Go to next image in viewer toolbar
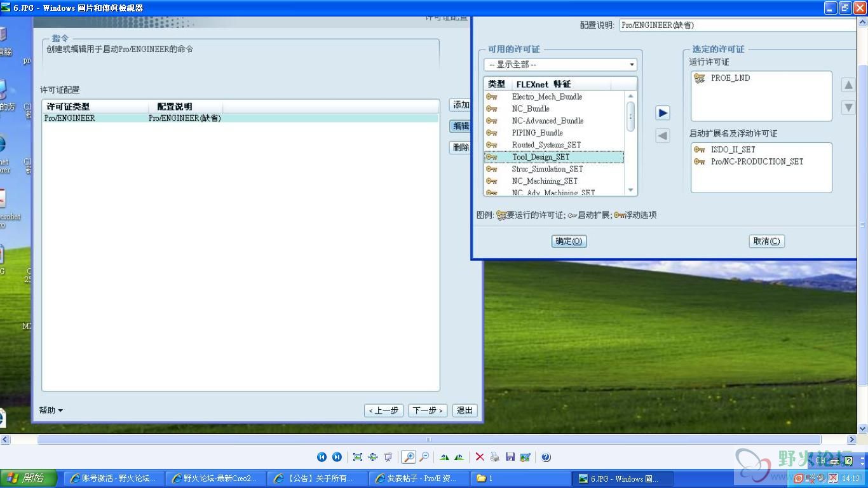Viewport: 868px width, 488px height. pyautogui.click(x=337, y=457)
